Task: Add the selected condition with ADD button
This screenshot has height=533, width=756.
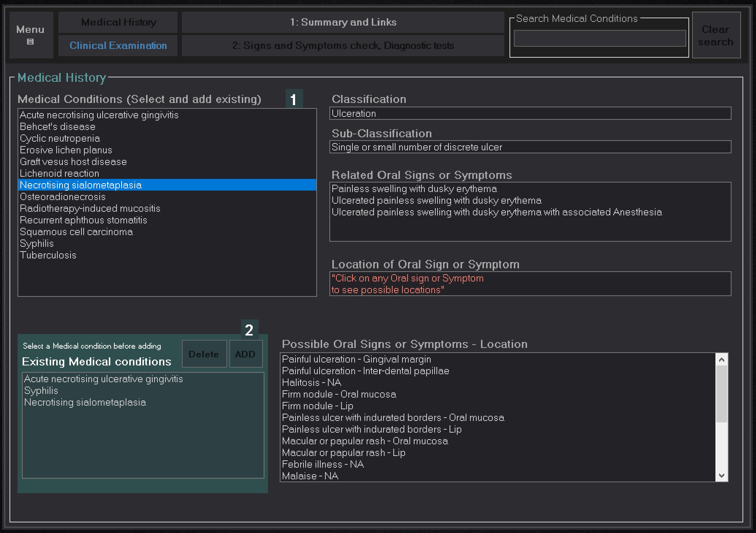Action: pos(246,354)
